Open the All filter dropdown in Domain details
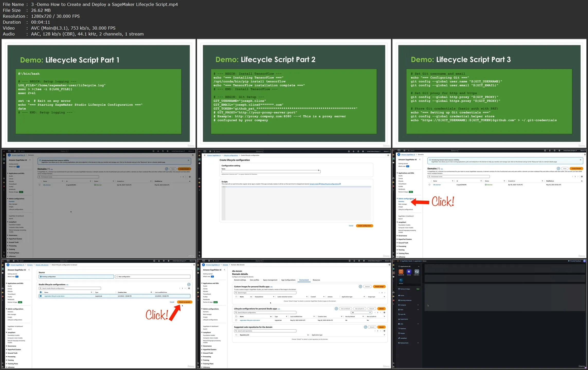 (x=361, y=312)
